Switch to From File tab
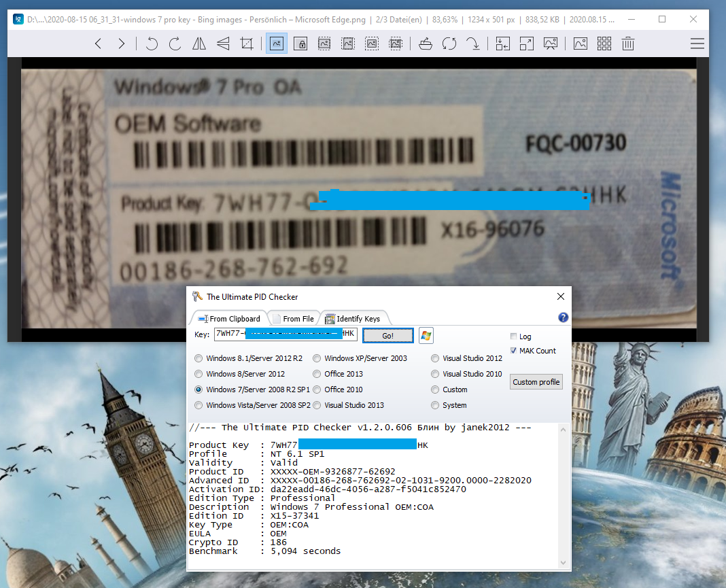The image size is (726, 588). (x=294, y=319)
